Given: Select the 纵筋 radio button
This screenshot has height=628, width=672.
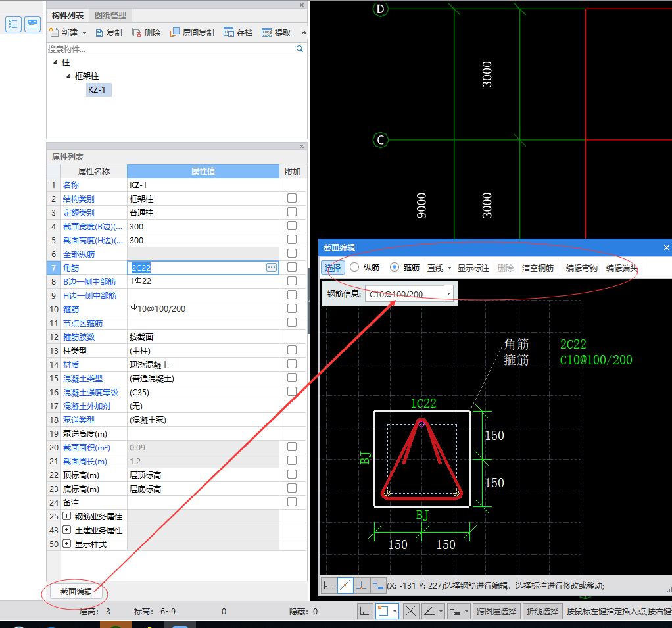Looking at the screenshot, I should tap(354, 268).
